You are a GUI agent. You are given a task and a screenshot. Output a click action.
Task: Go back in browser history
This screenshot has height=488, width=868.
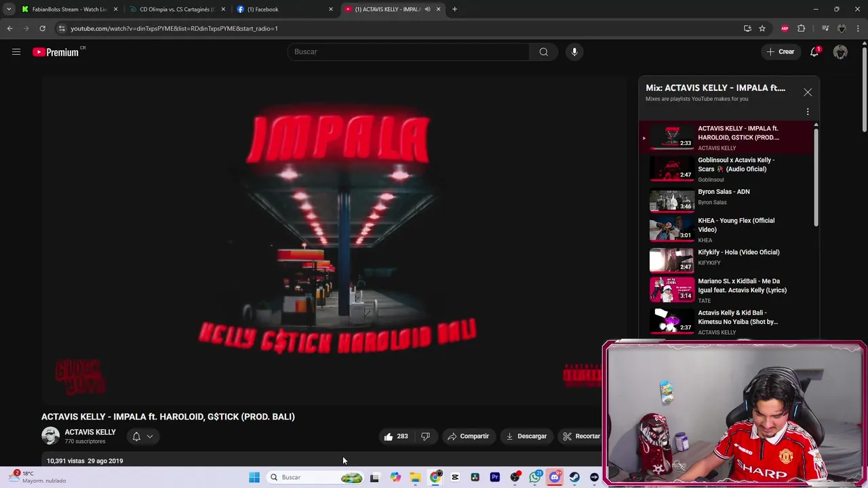pos(9,28)
